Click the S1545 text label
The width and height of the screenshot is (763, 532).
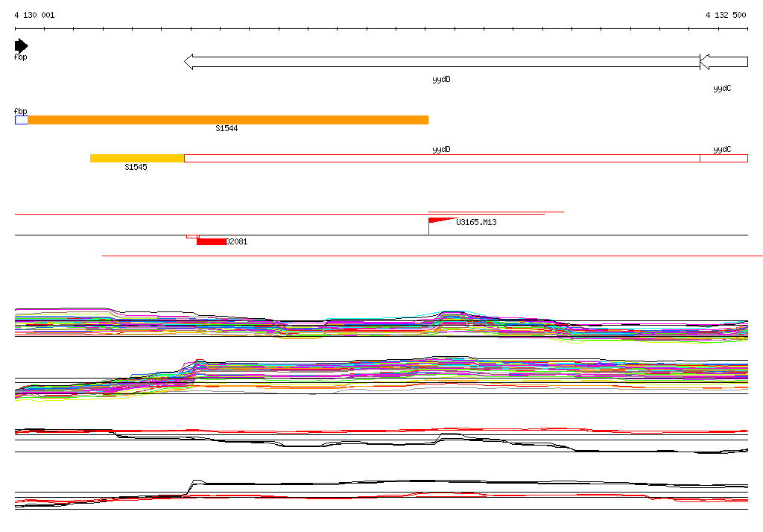[136, 167]
